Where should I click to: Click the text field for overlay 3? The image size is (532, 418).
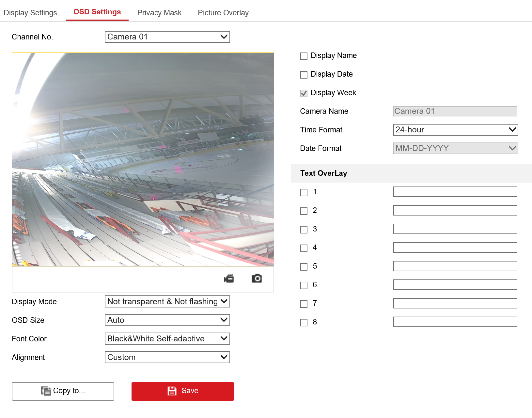pyautogui.click(x=455, y=229)
